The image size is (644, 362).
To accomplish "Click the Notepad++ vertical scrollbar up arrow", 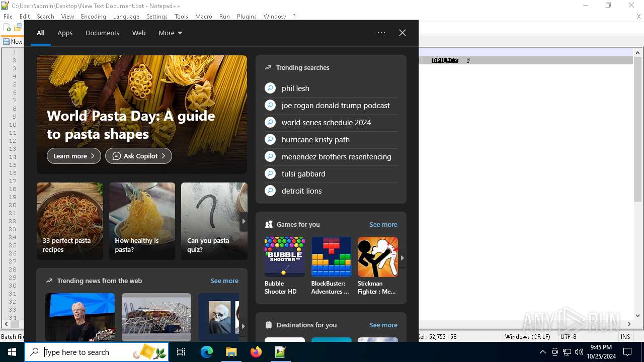I will 637,52.
